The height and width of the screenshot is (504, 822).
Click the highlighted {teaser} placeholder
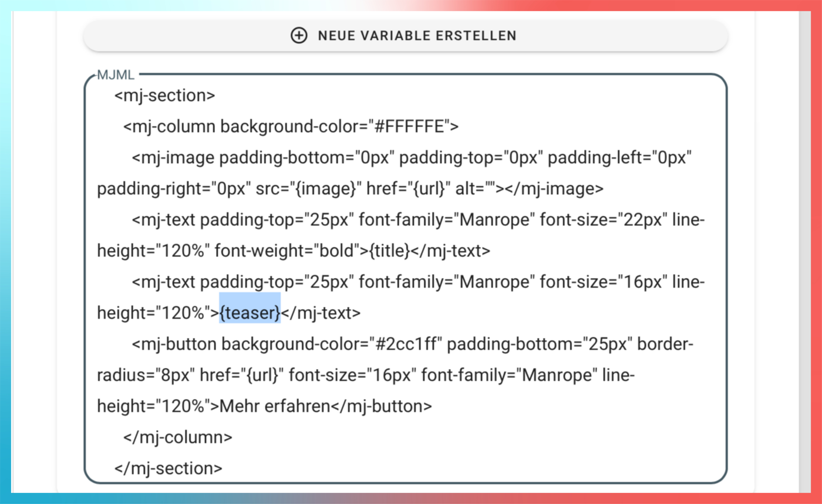click(x=250, y=313)
